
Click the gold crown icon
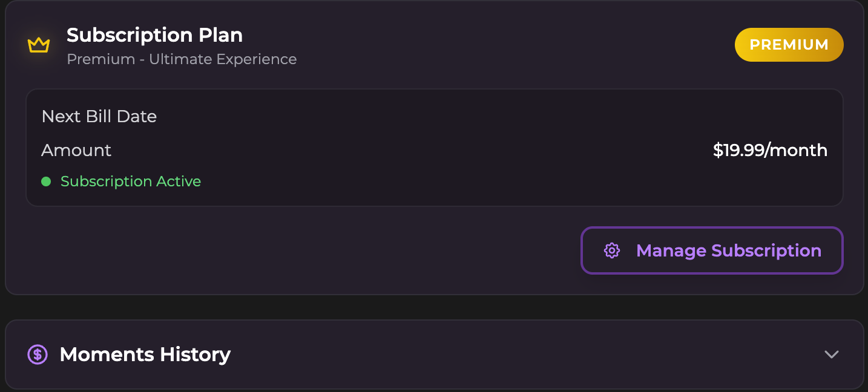(x=38, y=45)
